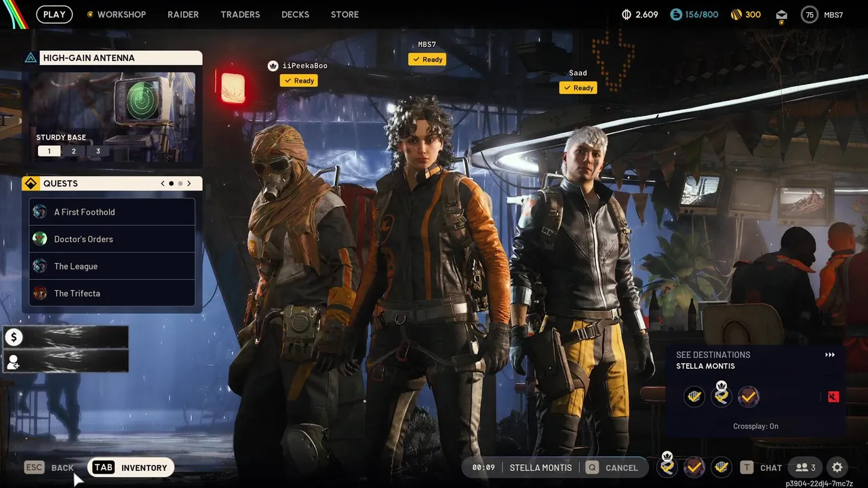Click the High-Gain Antenna triangle icon
Screen dimensions: 868x488
tap(31, 58)
